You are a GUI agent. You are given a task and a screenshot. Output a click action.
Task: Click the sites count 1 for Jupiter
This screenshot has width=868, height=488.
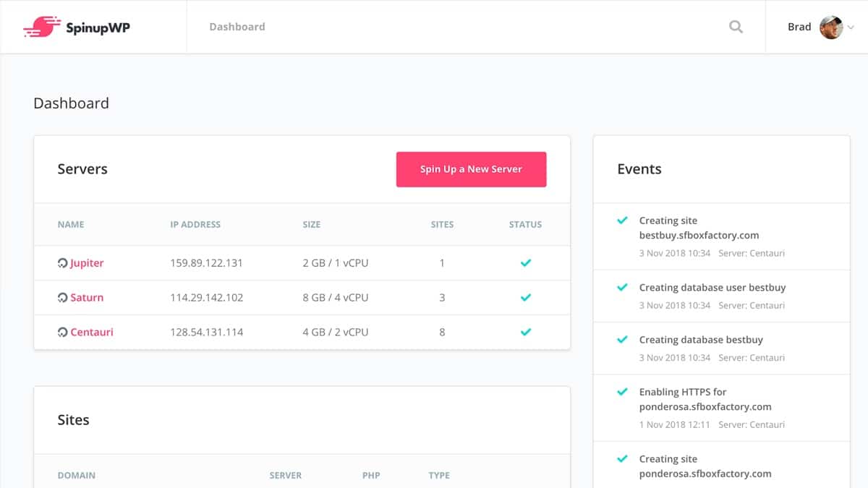(442, 263)
